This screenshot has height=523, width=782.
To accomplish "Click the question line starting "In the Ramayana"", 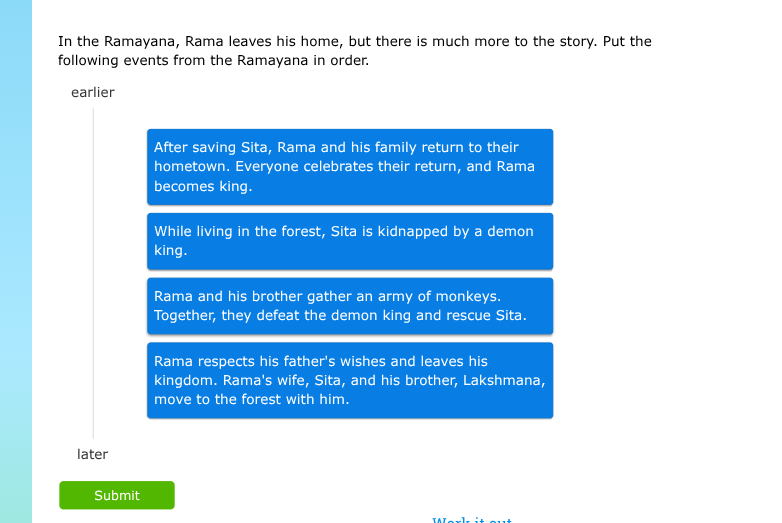I will click(x=354, y=41).
